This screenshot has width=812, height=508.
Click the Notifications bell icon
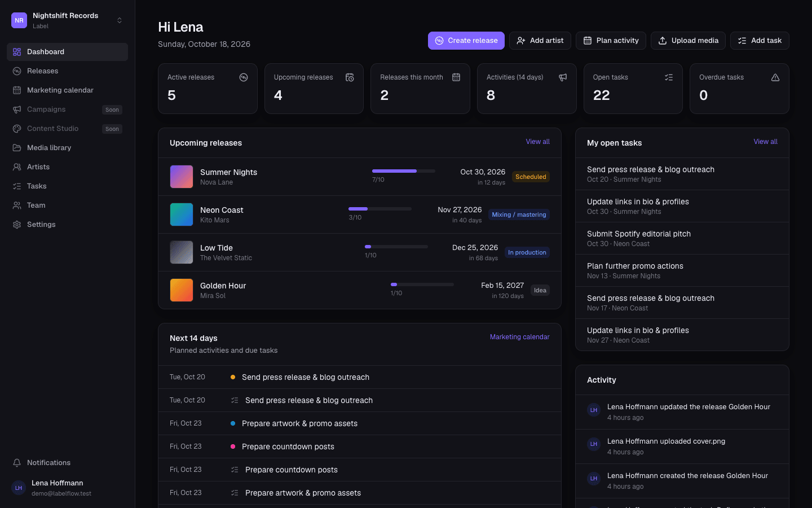(17, 463)
